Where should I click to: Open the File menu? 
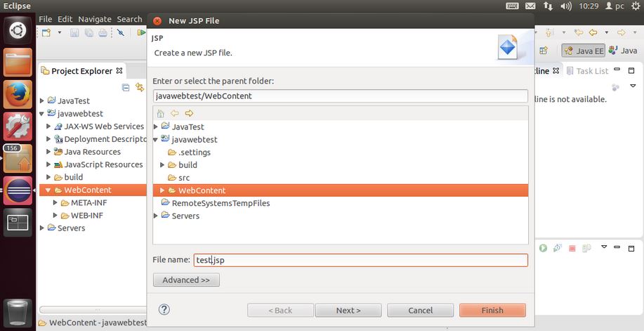click(45, 19)
